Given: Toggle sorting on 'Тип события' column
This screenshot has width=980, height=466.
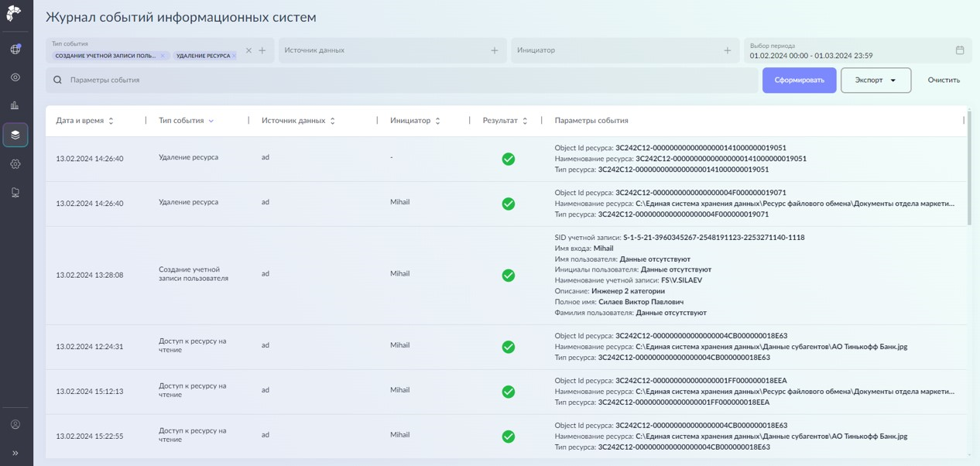Looking at the screenshot, I should [211, 121].
